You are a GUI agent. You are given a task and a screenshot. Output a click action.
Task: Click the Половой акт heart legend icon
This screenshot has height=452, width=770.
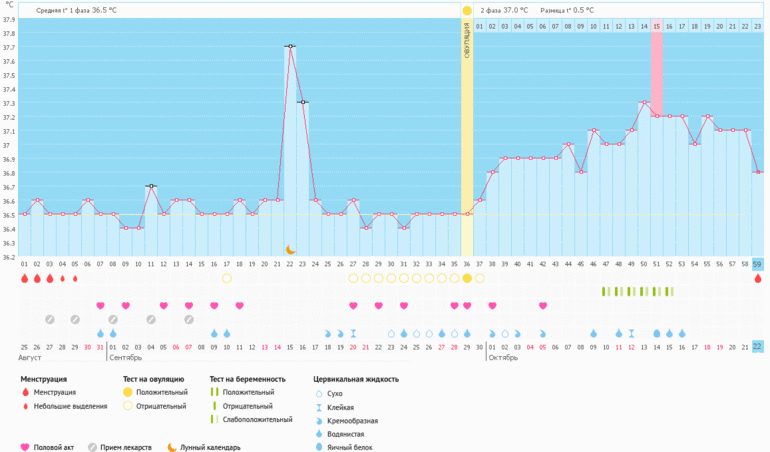(x=25, y=447)
